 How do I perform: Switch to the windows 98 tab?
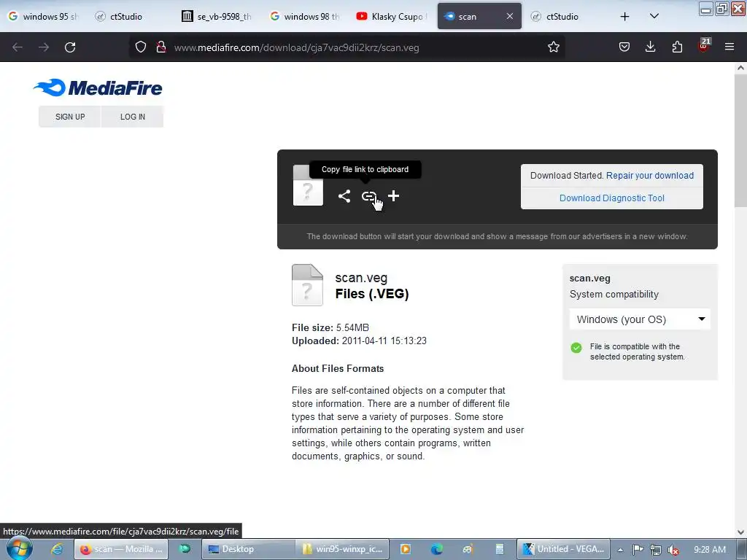coord(305,16)
